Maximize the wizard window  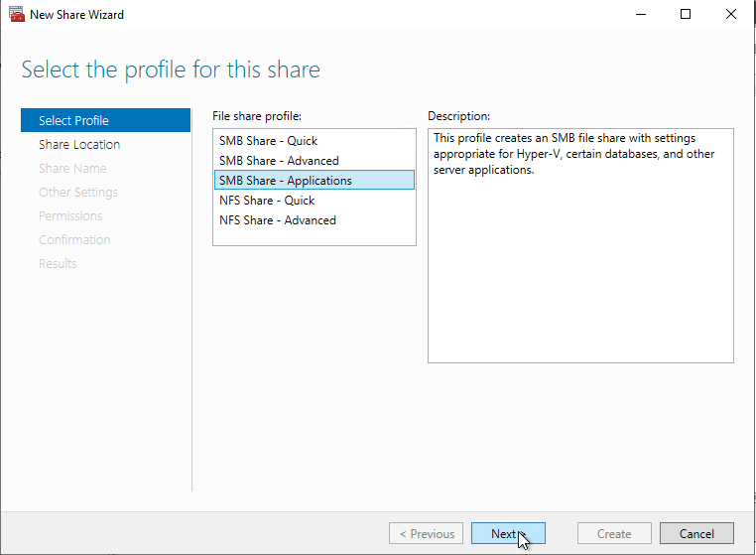pos(686,15)
